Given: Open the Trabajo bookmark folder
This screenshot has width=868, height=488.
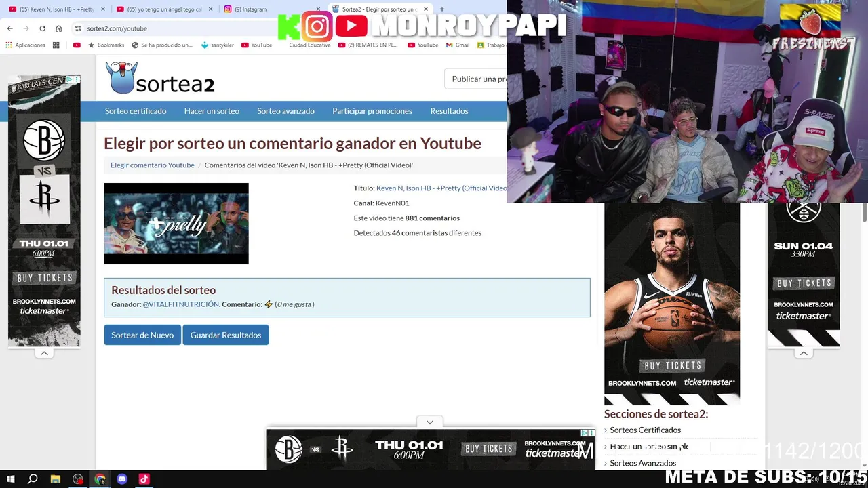Looking at the screenshot, I should 491,45.
